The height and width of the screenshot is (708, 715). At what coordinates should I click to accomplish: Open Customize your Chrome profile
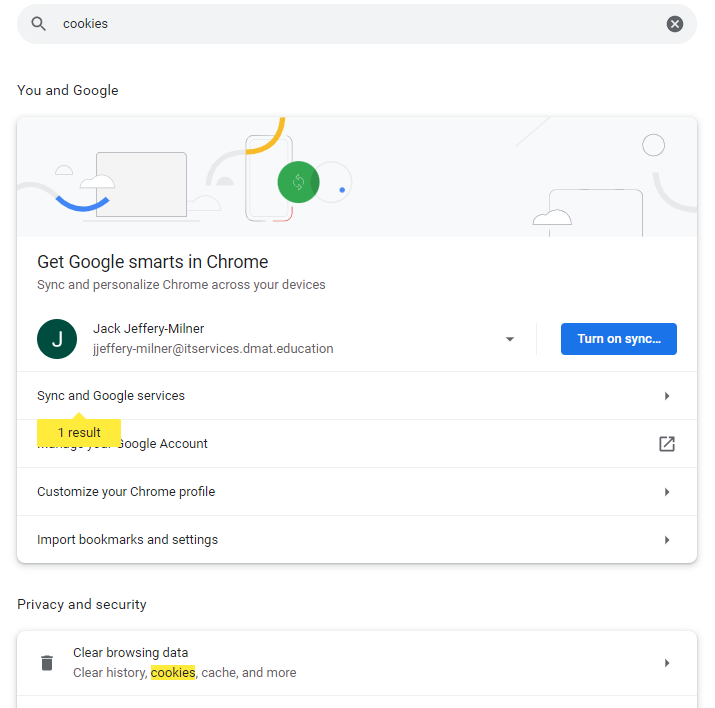click(357, 491)
